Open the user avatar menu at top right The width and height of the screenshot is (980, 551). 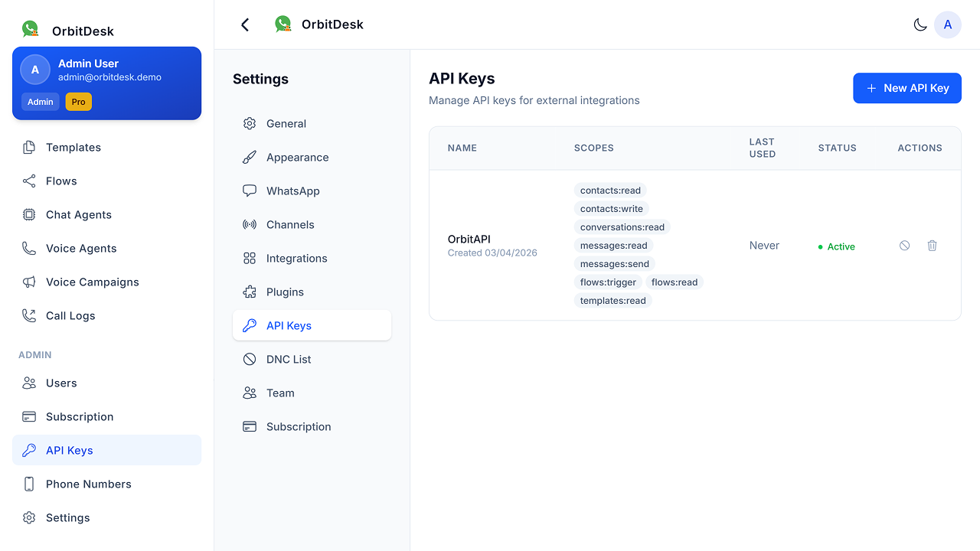[948, 24]
